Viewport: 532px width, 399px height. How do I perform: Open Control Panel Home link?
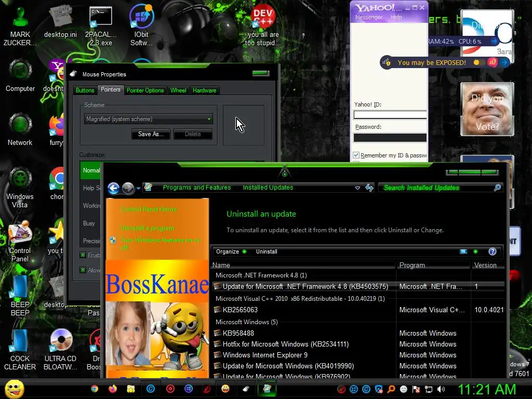pos(149,209)
